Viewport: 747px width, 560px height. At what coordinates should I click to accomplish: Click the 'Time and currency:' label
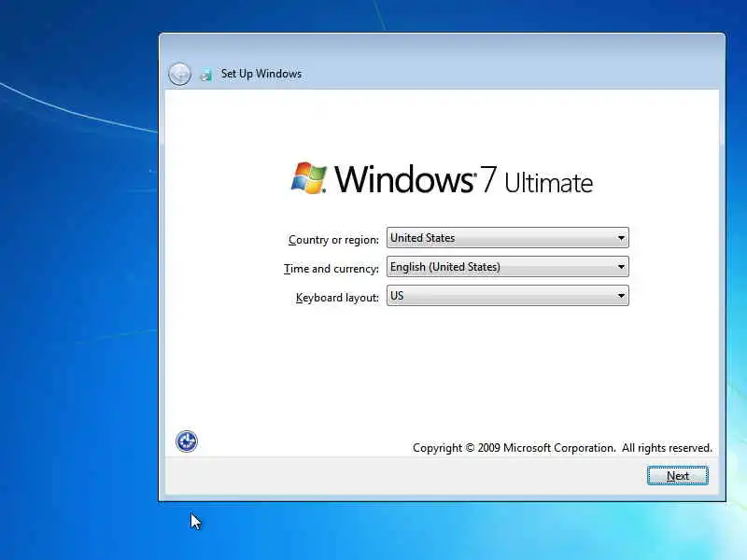click(331, 269)
